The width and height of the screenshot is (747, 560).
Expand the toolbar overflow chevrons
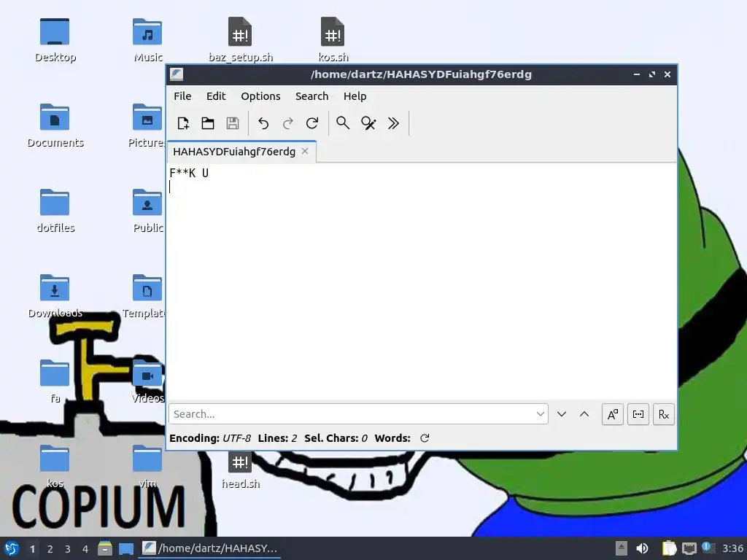[x=393, y=123]
